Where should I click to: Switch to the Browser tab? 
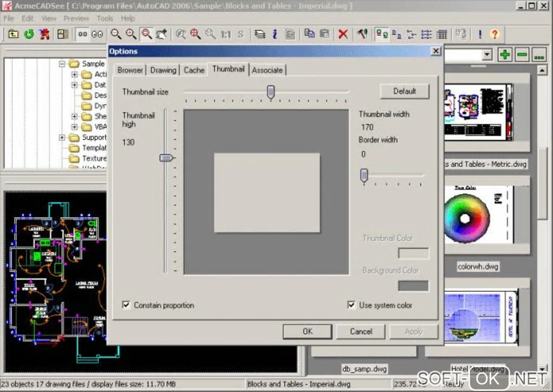point(130,70)
